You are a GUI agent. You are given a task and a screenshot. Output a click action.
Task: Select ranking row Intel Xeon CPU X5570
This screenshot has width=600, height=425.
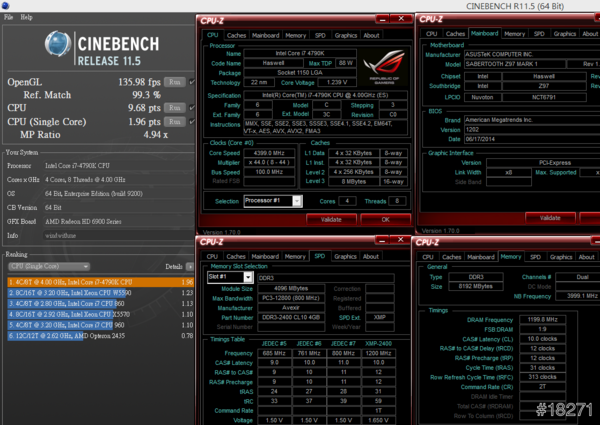[101, 314]
